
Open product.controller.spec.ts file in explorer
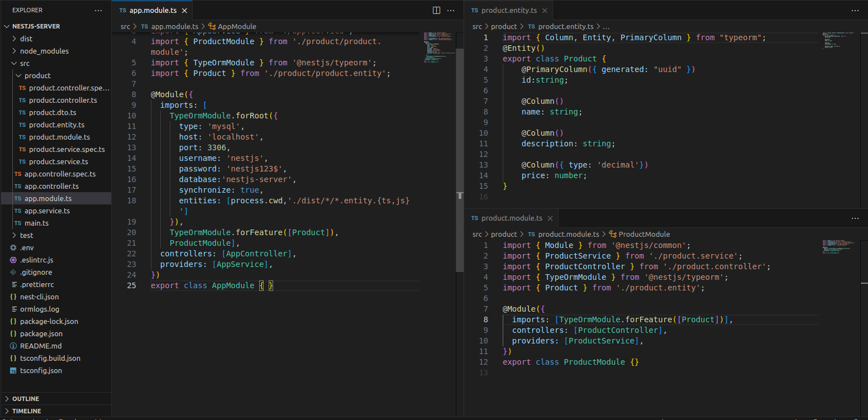point(56,88)
